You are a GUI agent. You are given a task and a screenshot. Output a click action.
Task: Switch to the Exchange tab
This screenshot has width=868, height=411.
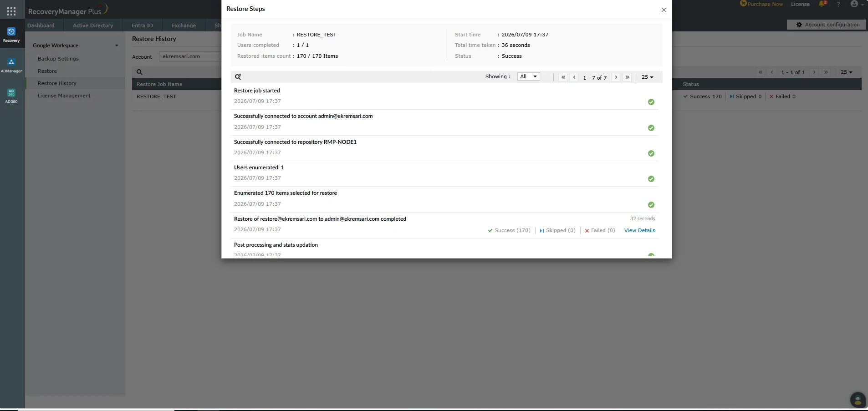[x=184, y=25]
